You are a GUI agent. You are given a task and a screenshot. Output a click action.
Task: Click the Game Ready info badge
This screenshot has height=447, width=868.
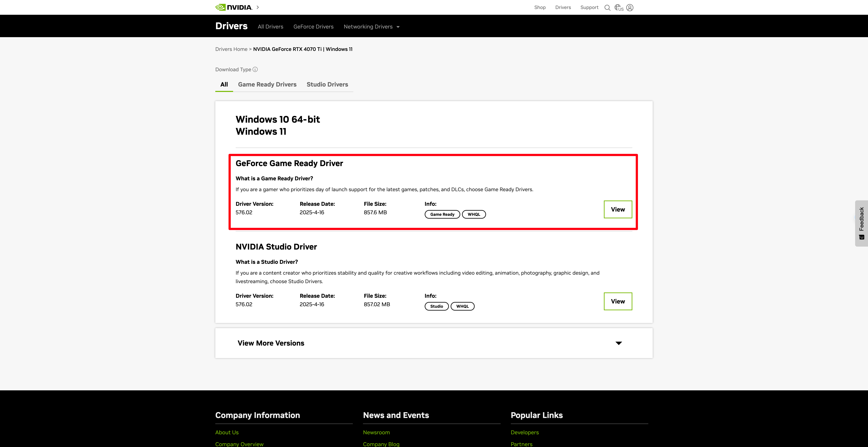[442, 214]
